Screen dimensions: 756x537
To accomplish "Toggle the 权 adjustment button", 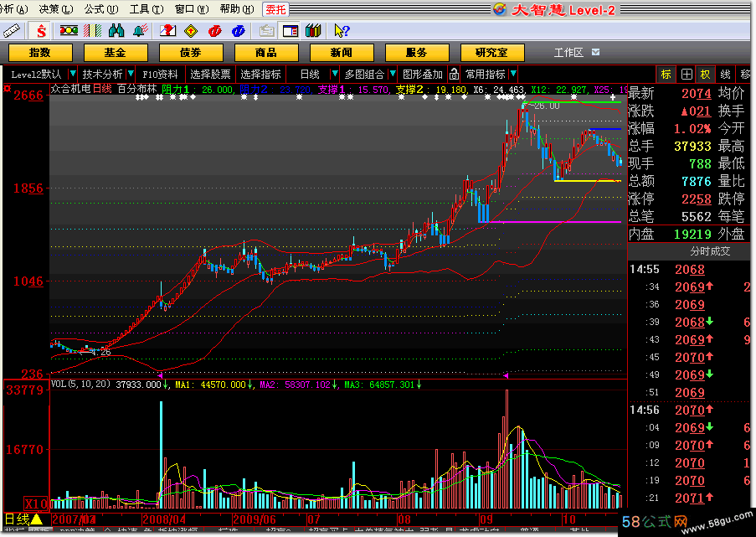I will pos(706,75).
